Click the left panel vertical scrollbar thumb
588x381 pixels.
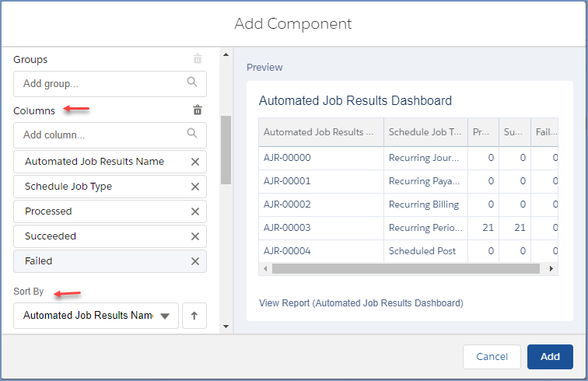click(226, 150)
